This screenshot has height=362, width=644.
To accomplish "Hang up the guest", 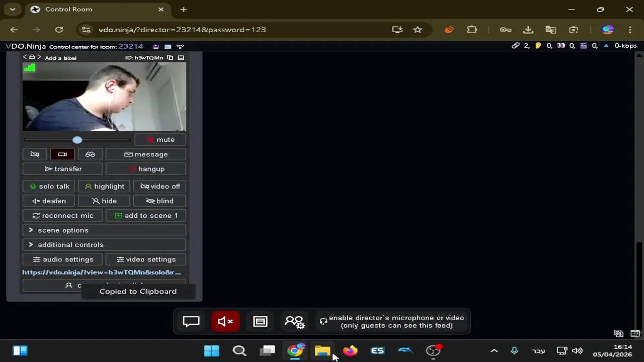I will tap(146, 169).
